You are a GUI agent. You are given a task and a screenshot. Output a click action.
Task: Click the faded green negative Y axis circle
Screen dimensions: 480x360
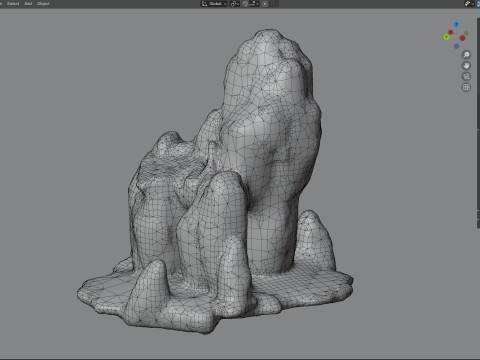[466, 33]
